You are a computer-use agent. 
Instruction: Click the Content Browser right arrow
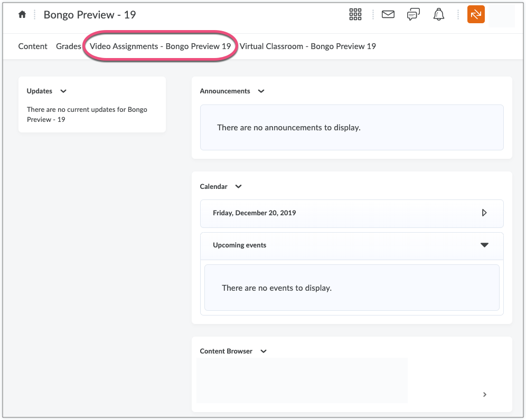(485, 394)
